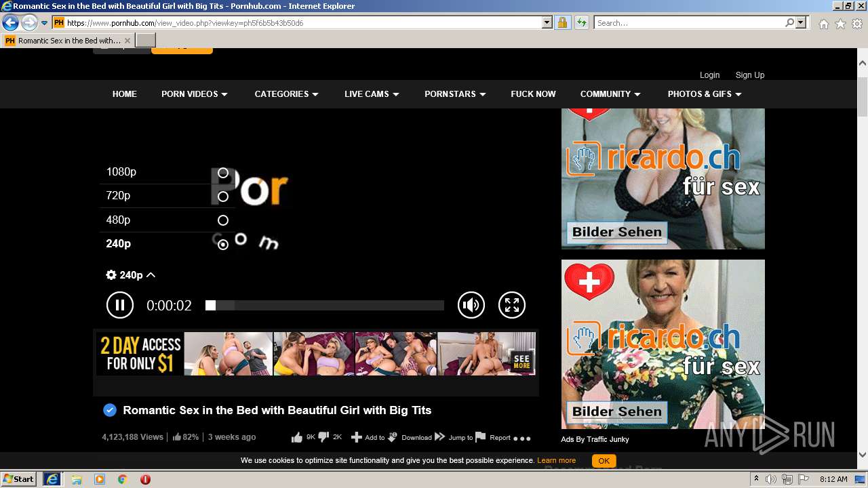Expand the COMMUNITY dropdown menu
The height and width of the screenshot is (488, 868).
(610, 94)
